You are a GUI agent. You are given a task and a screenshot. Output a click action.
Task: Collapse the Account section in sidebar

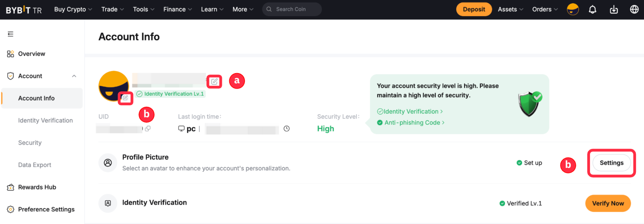click(74, 76)
